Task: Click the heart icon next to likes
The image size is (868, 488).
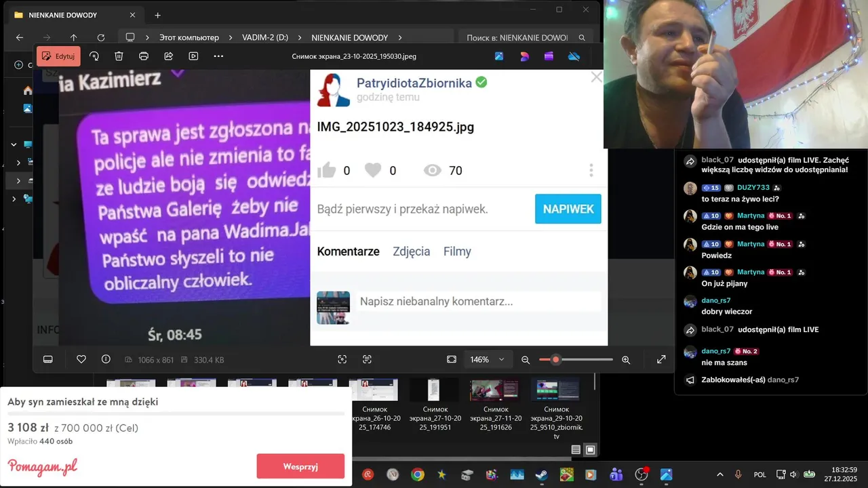Action: 373,170
